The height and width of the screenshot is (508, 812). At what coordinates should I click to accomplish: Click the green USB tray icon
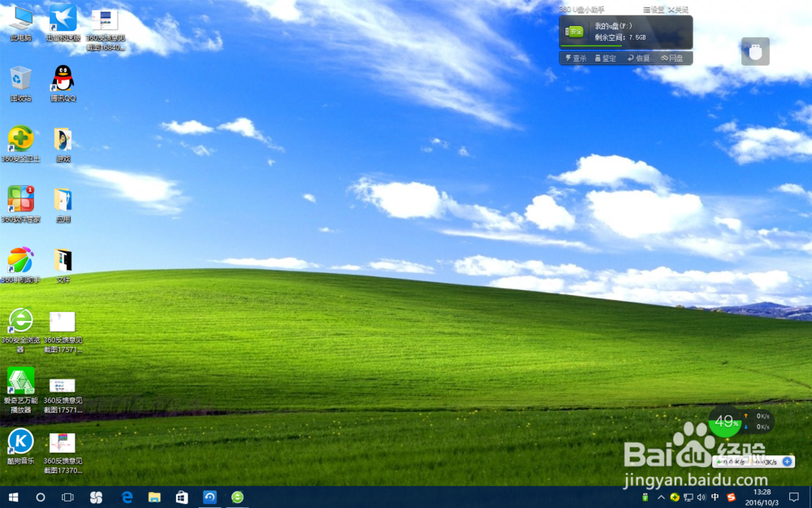click(x=646, y=497)
